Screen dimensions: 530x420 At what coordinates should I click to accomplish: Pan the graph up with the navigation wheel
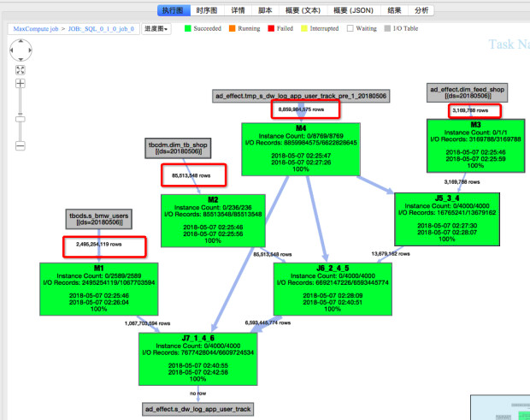(21, 41)
